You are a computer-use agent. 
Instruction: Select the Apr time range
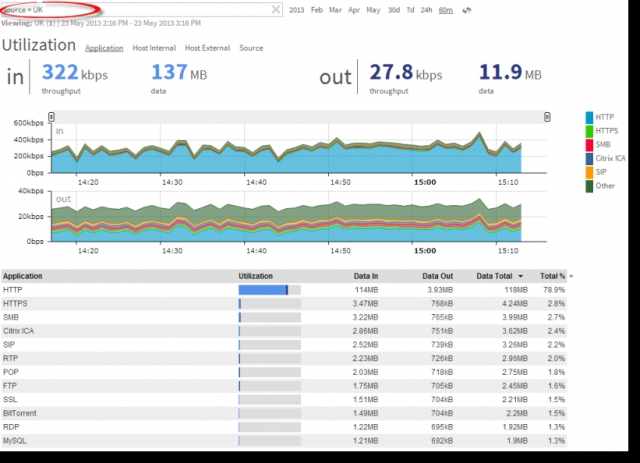pyautogui.click(x=354, y=10)
